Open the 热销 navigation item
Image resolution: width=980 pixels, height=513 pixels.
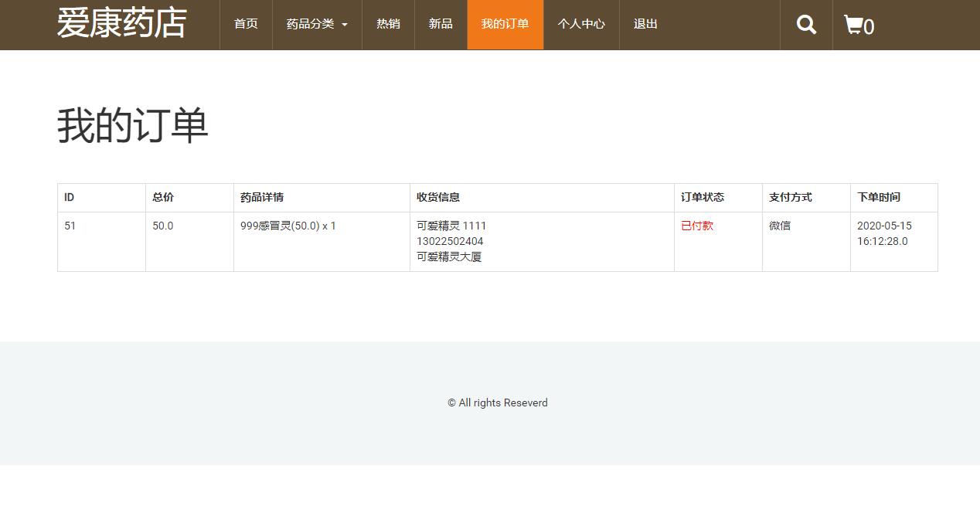pyautogui.click(x=388, y=24)
